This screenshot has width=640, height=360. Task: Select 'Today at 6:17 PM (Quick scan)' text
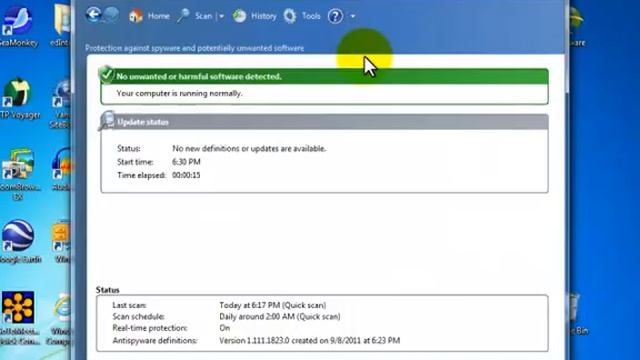pos(273,305)
